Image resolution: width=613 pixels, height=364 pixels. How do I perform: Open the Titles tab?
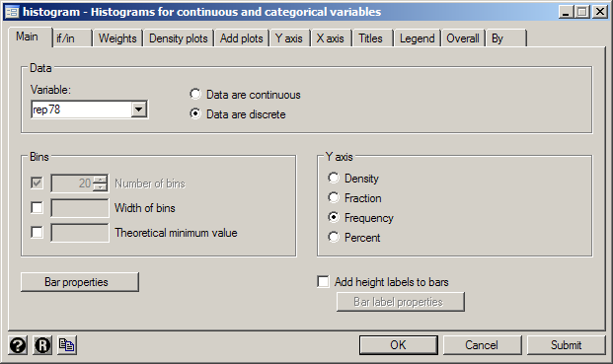[372, 38]
